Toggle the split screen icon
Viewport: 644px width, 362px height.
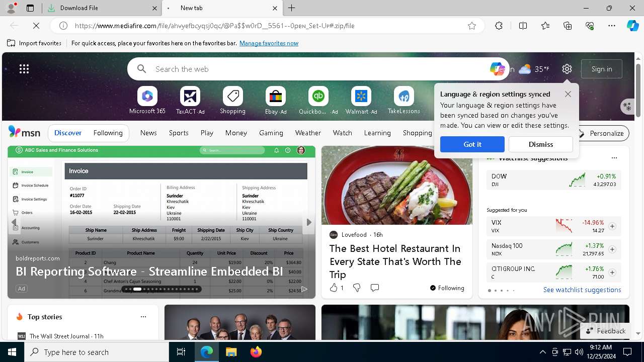pyautogui.click(x=523, y=26)
